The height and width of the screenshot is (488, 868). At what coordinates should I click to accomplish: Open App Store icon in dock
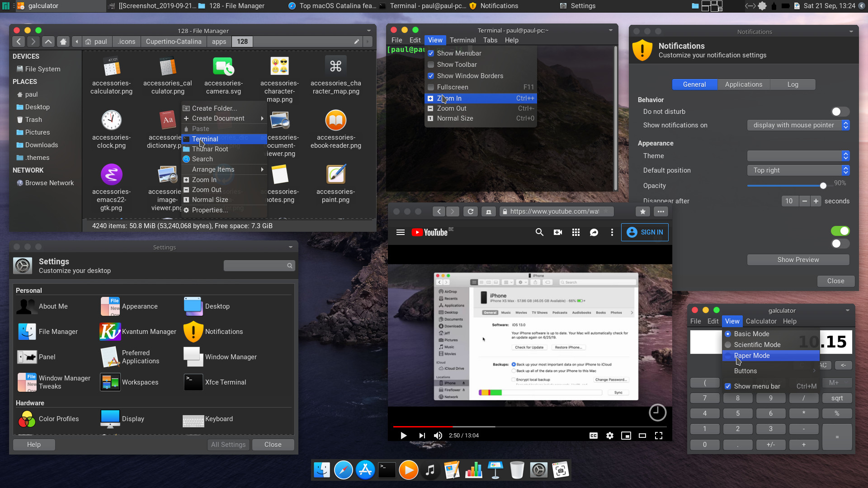click(x=365, y=470)
